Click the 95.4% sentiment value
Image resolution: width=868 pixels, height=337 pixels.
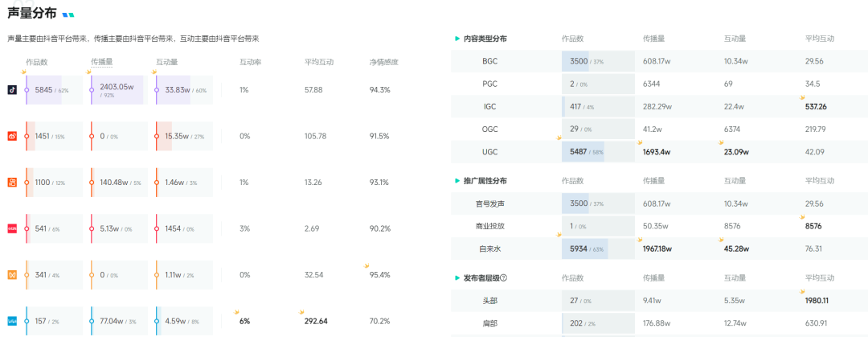pyautogui.click(x=379, y=275)
